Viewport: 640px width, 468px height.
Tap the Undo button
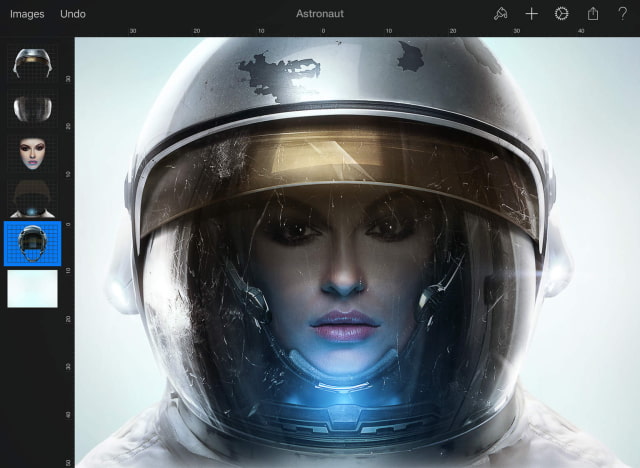[73, 14]
